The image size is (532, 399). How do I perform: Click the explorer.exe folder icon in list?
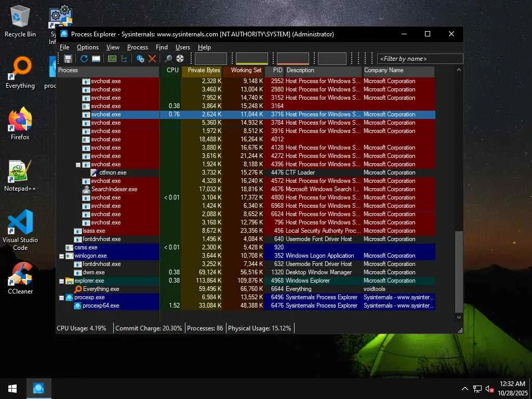70,281
